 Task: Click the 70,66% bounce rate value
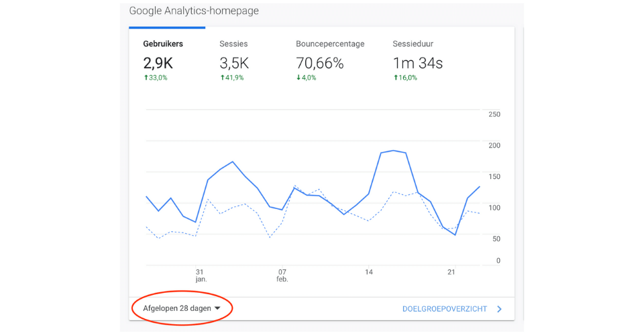tap(319, 63)
